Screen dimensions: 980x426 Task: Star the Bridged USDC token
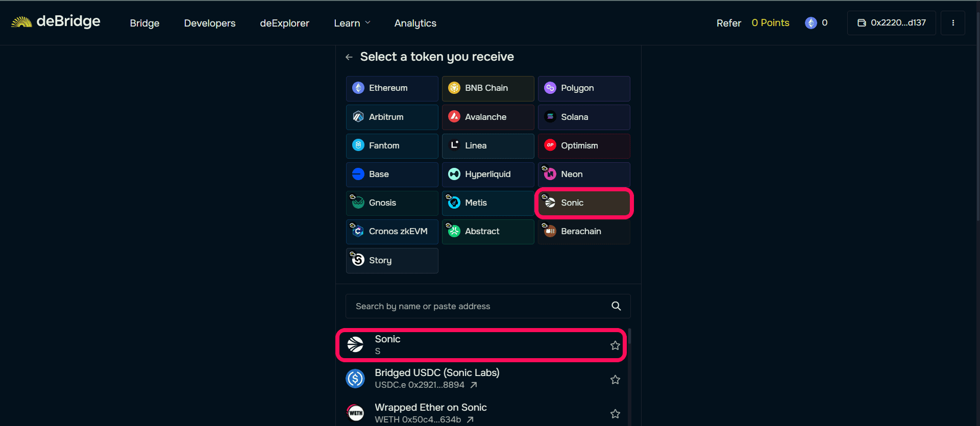pos(615,380)
